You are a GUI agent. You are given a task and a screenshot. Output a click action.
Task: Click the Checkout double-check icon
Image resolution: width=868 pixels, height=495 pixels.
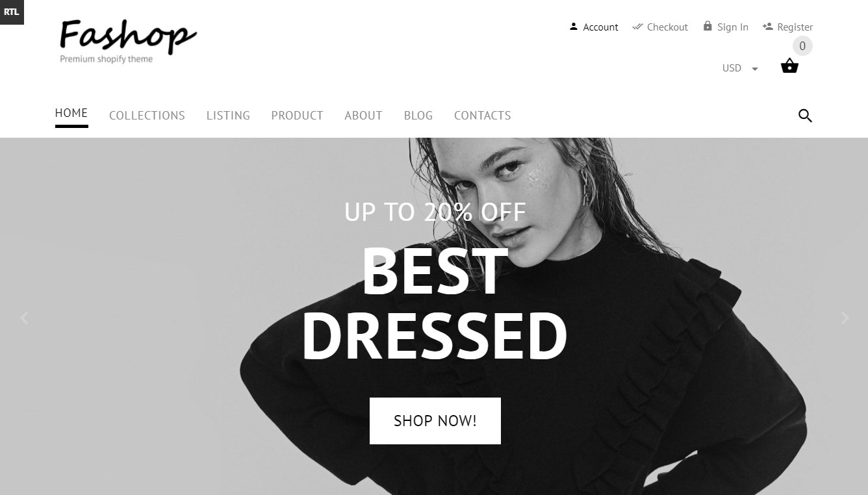[x=637, y=27]
